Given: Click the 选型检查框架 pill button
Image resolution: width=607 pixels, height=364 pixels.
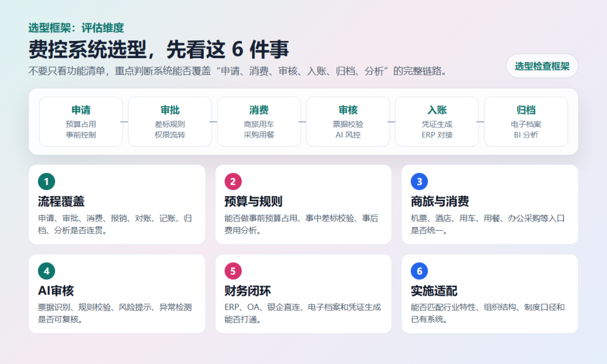Looking at the screenshot, I should 542,66.
